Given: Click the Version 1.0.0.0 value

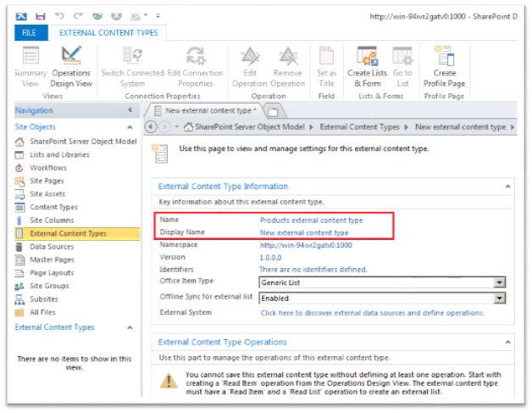Looking at the screenshot, I should click(270, 258).
